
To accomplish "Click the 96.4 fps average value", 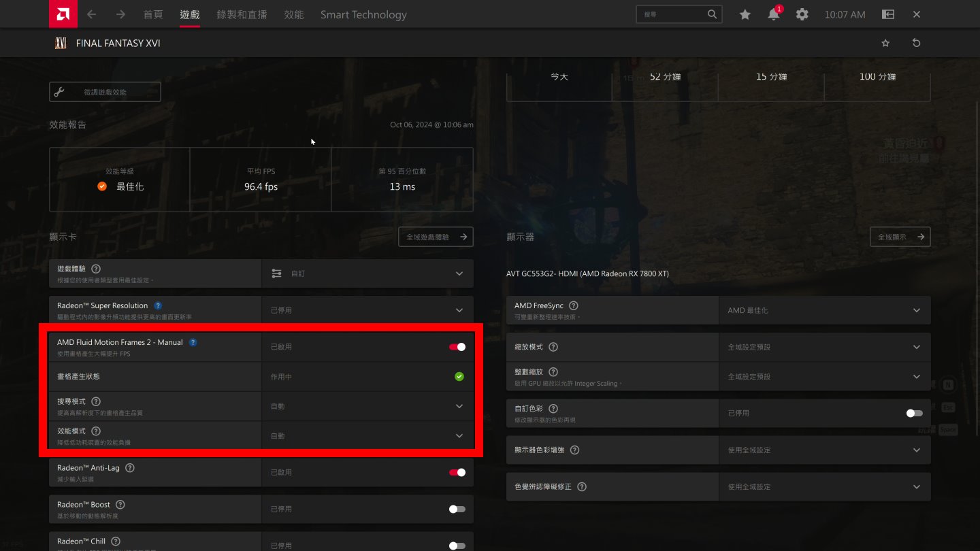I will coord(261,186).
